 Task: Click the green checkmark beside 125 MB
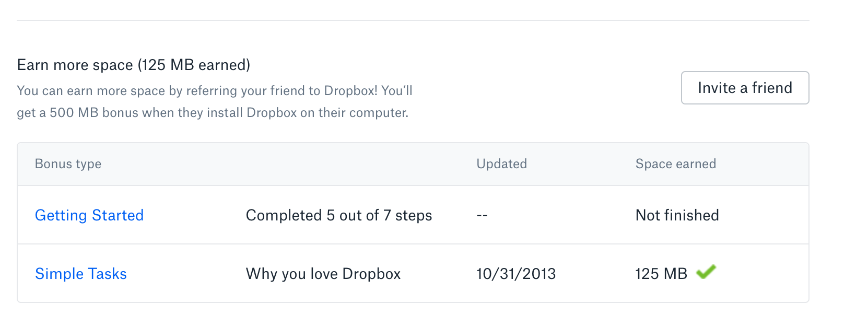coord(706,272)
